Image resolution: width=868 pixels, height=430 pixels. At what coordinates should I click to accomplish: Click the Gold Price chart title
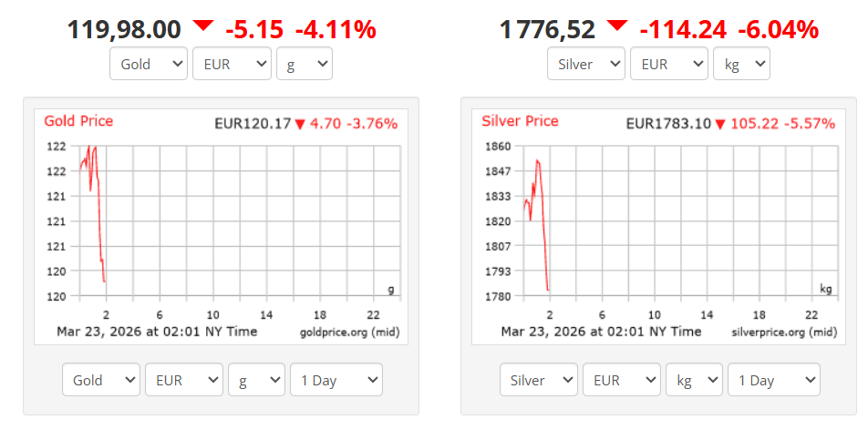pos(78,121)
